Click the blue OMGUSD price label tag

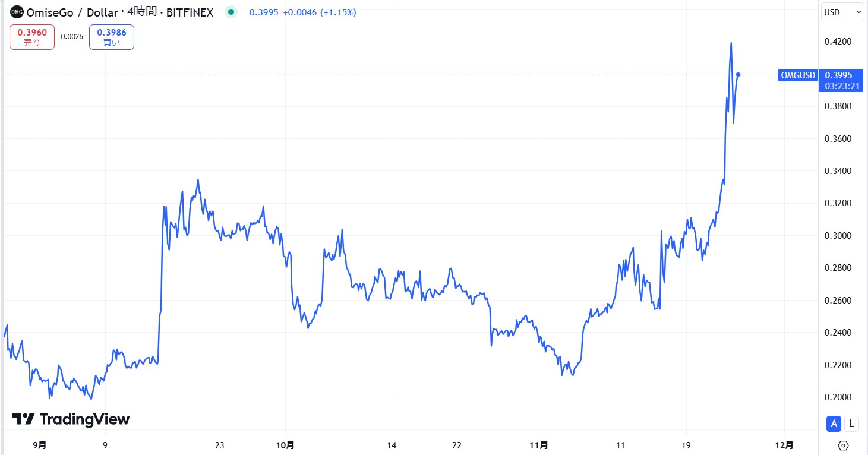797,75
